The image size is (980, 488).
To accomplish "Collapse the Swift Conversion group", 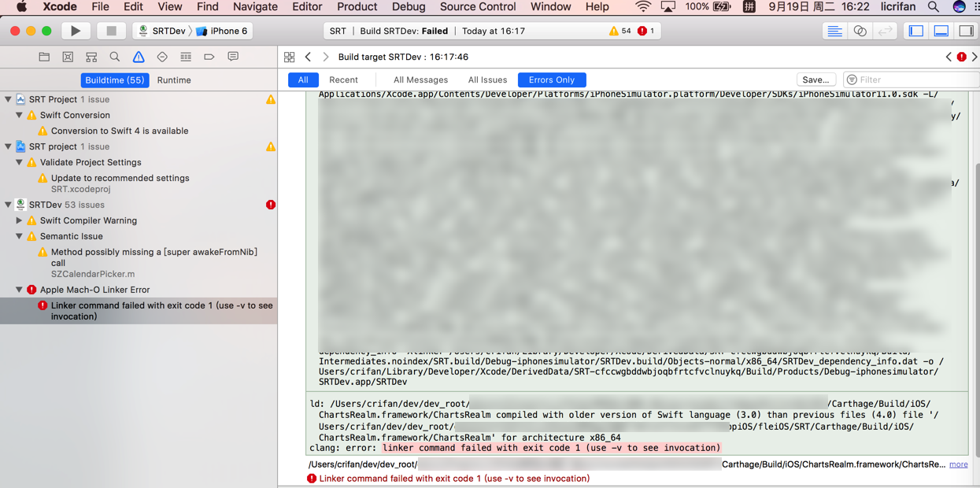I will click(20, 115).
